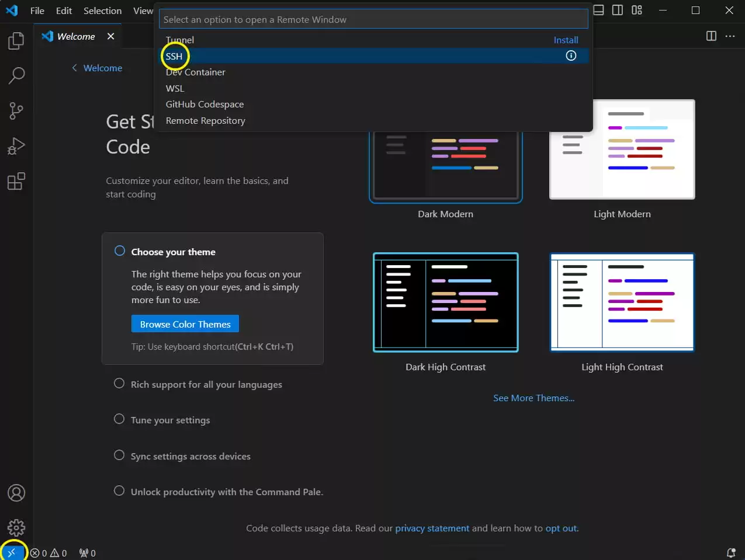Open the Source Control view

coord(16,110)
